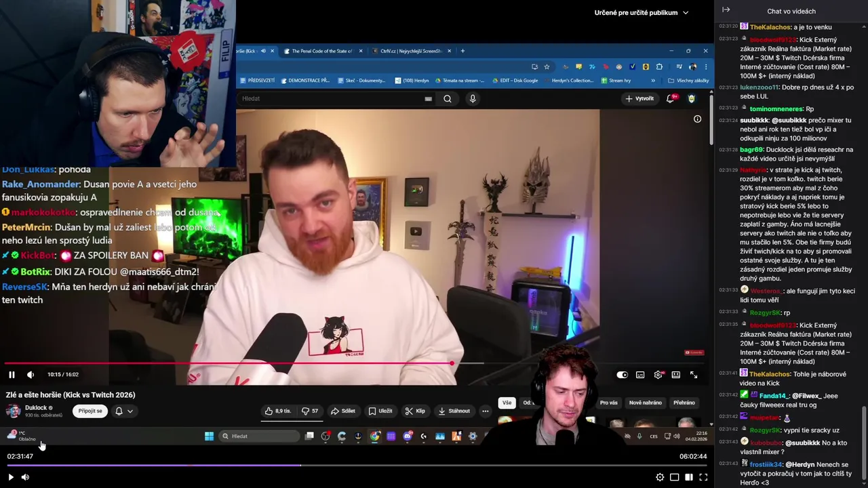The image size is (868, 488).
Task: Pause the embedded YouTube video
Action: click(12, 375)
